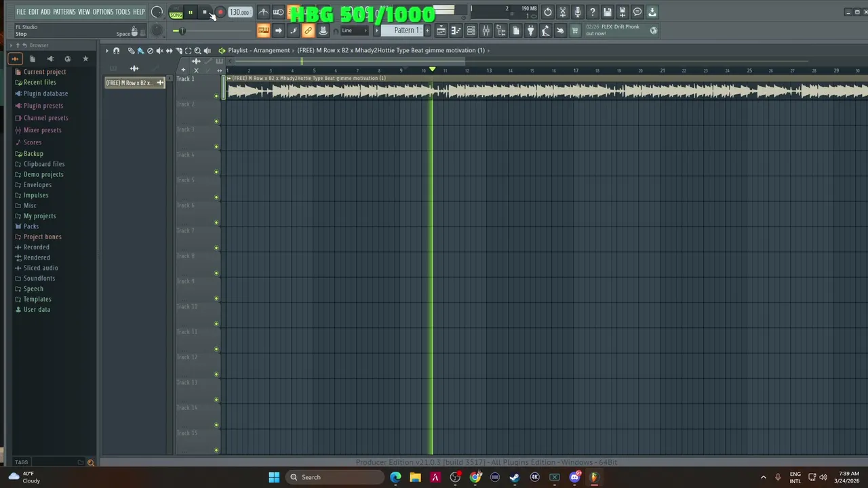Expand the Packs folder

coord(26,226)
